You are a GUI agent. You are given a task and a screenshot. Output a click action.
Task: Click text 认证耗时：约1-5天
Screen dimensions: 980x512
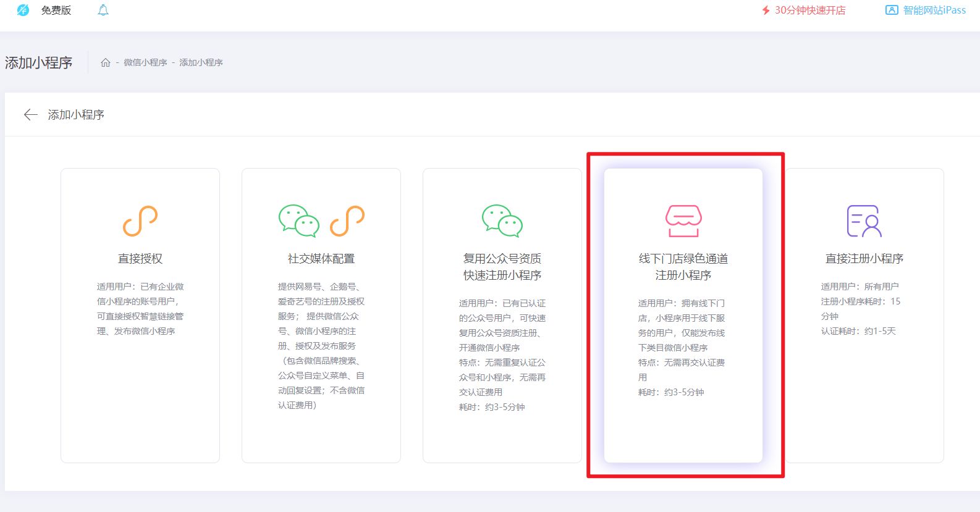click(858, 331)
